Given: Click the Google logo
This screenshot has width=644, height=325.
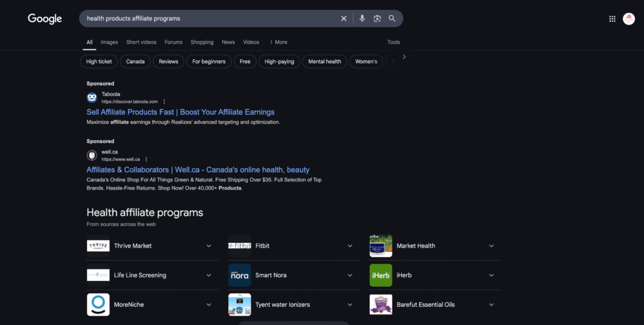Looking at the screenshot, I should click(x=45, y=19).
